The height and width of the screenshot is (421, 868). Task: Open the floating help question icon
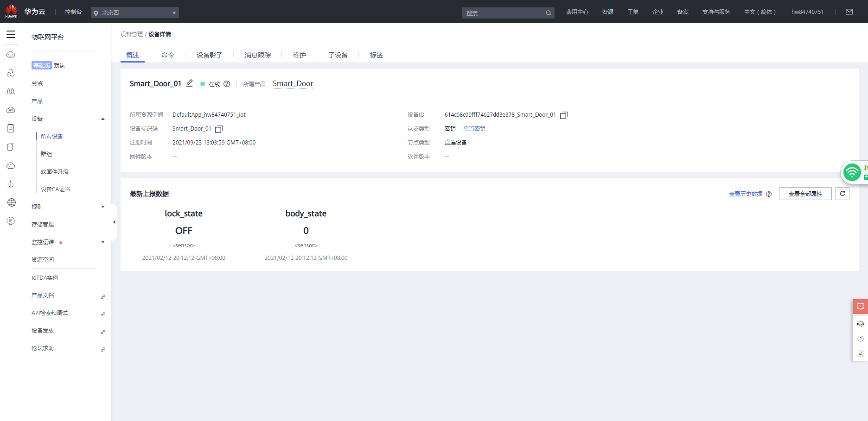[861, 339]
